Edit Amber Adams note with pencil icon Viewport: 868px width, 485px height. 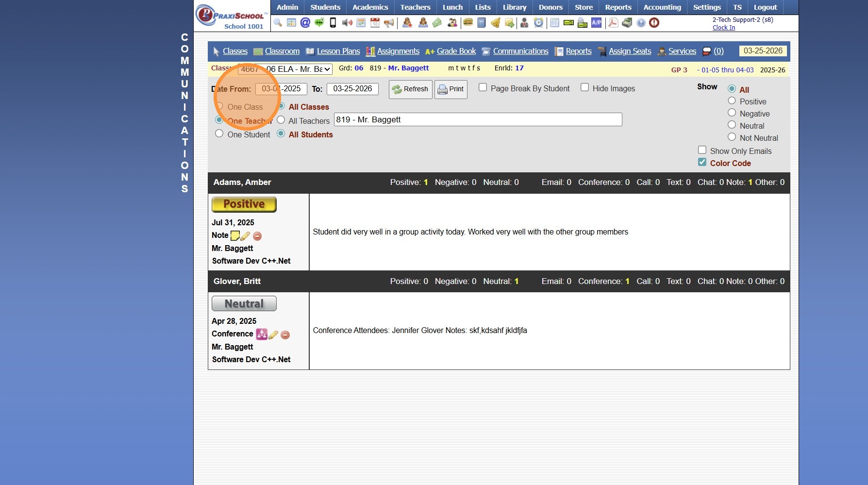pyautogui.click(x=245, y=236)
